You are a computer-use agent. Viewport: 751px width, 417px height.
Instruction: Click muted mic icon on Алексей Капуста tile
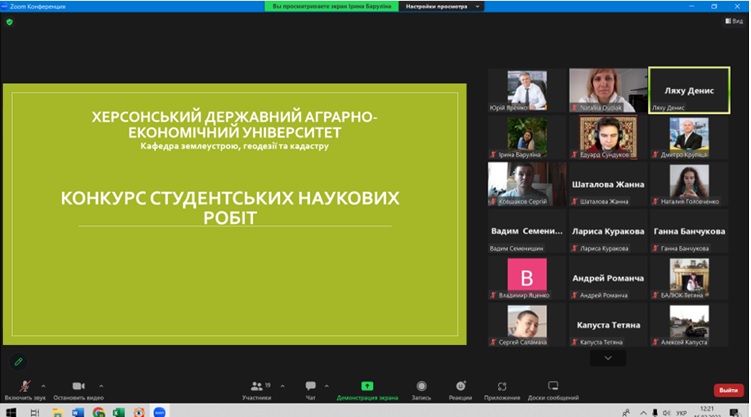point(655,342)
